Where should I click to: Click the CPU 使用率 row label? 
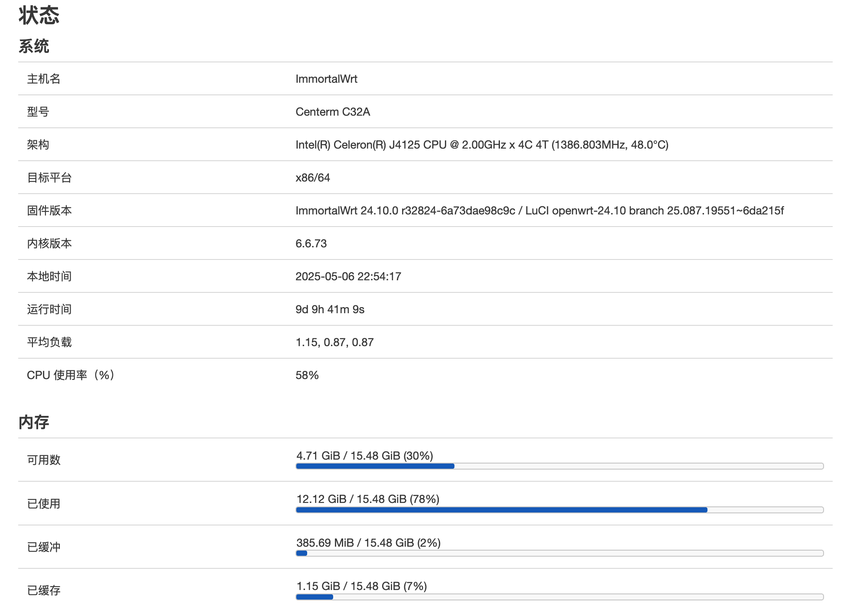pyautogui.click(x=71, y=375)
